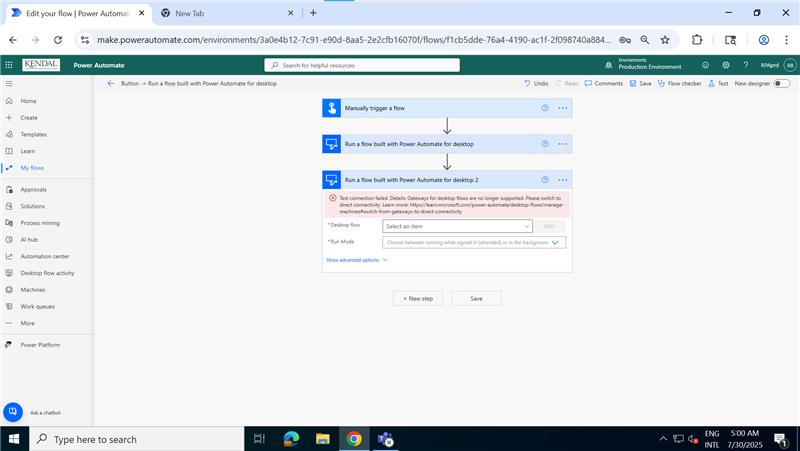
Task: Click the Save button below the flow
Action: coord(476,298)
